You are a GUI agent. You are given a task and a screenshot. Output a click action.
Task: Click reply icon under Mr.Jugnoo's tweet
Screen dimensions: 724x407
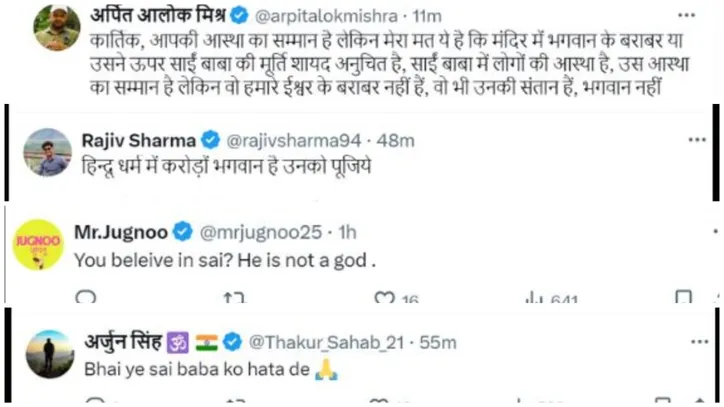click(87, 297)
